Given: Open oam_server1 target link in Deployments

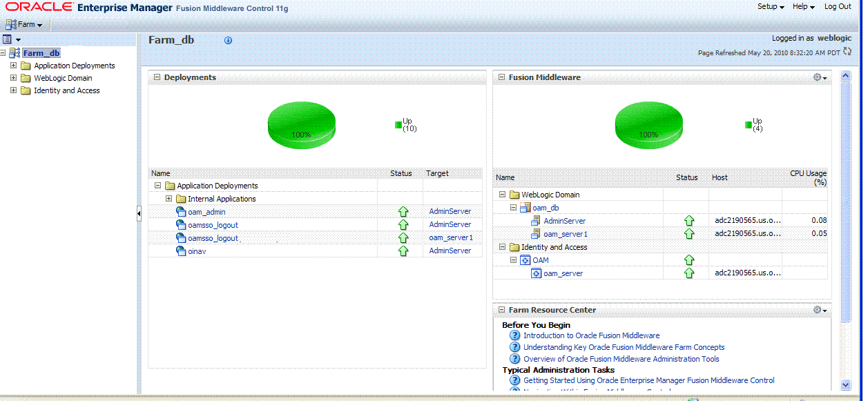Looking at the screenshot, I should point(451,238).
